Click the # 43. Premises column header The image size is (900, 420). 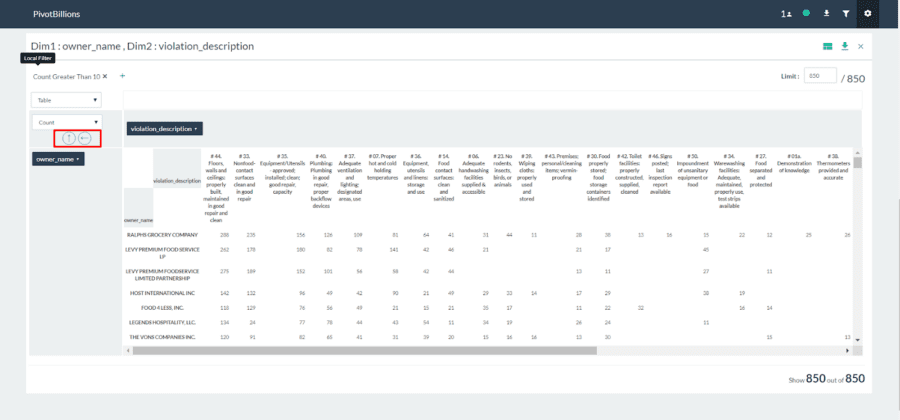(x=562, y=167)
